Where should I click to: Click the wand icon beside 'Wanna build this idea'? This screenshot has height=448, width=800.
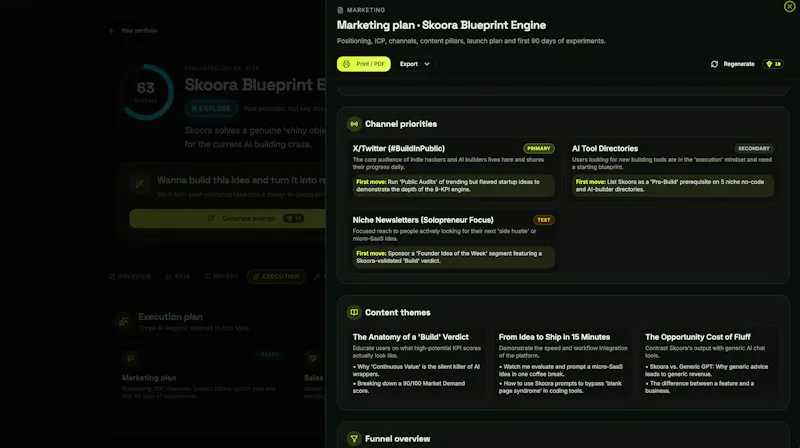pyautogui.click(x=140, y=184)
